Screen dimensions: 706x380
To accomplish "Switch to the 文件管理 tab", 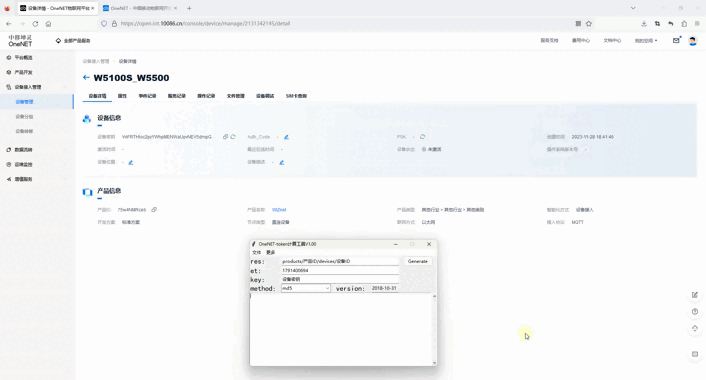I will click(x=235, y=96).
